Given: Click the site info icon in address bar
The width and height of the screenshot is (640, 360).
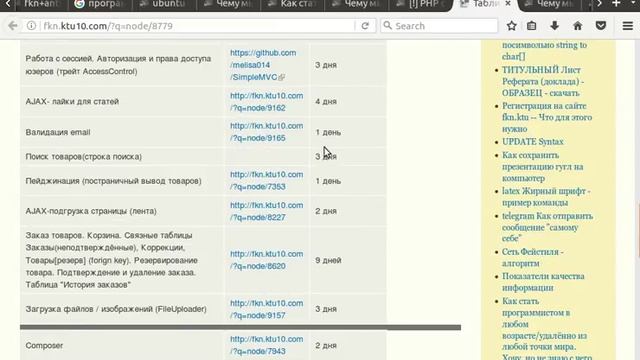Looking at the screenshot, I should [31, 26].
